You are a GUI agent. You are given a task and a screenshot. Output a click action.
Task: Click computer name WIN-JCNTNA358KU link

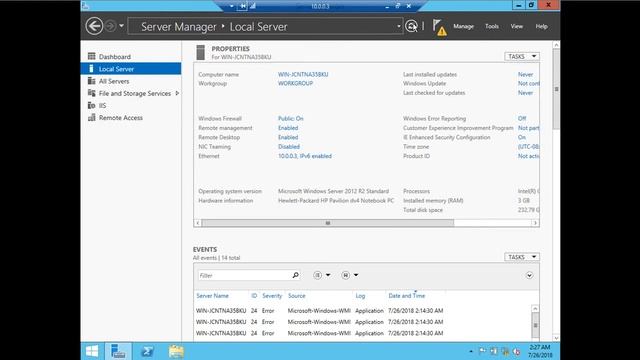click(x=303, y=74)
